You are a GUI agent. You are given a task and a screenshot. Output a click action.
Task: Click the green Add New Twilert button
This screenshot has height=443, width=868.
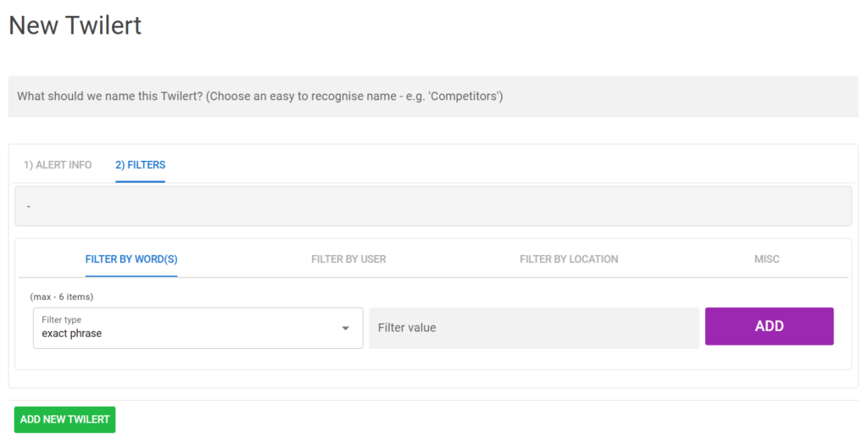[x=65, y=419]
